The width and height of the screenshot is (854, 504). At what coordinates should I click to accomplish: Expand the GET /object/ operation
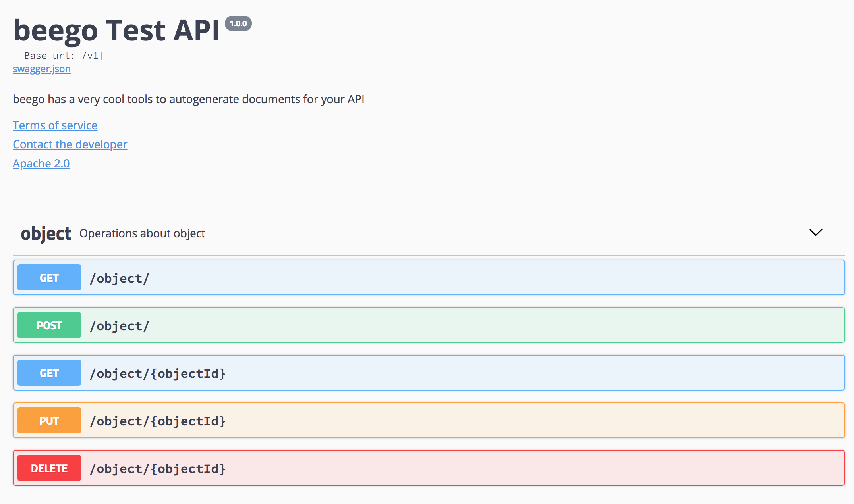[429, 277]
